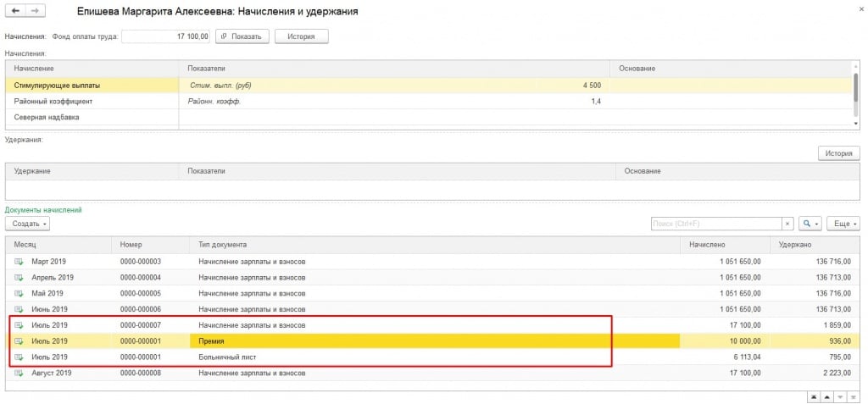This screenshot has width=868, height=404.
Task: Open the Документы начислений link
Action: tap(43, 209)
